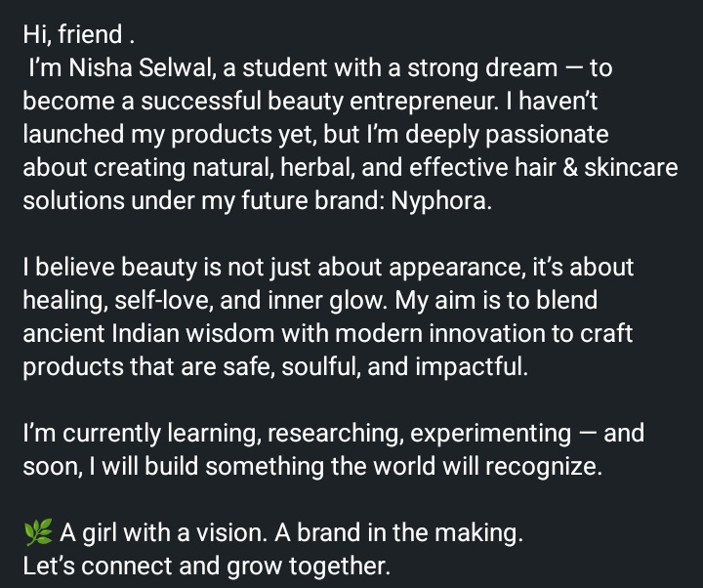703x588 pixels.
Task: Click the brand name Nyphora
Action: pyautogui.click(x=441, y=200)
